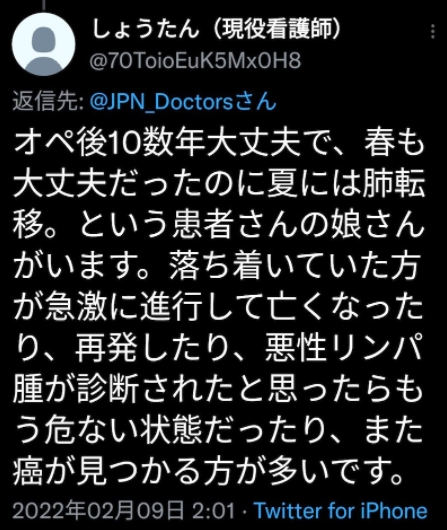Open the しょうたん profile avatar
Viewport: 447px width, 530px height.
[43, 44]
